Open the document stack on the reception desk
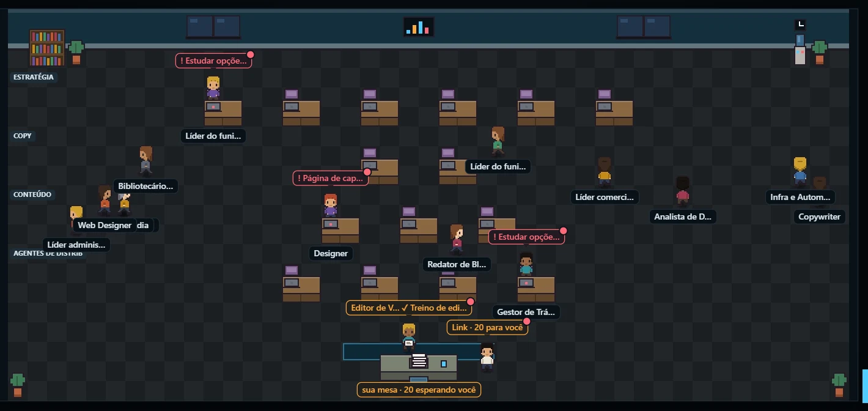Image resolution: width=868 pixels, height=411 pixels. pos(419,361)
